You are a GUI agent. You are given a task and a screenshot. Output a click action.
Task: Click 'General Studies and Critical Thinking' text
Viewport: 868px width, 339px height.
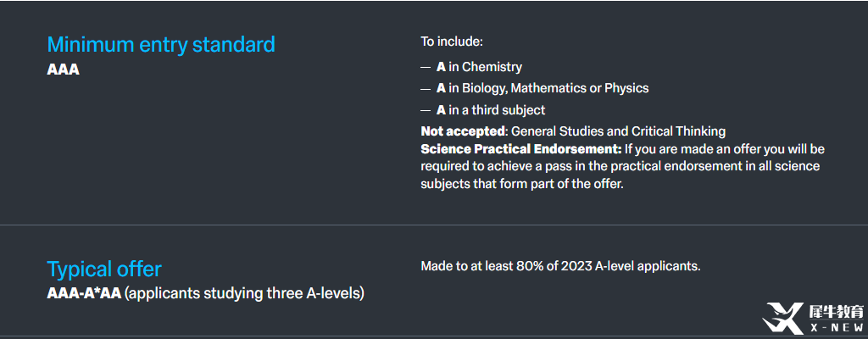point(618,132)
